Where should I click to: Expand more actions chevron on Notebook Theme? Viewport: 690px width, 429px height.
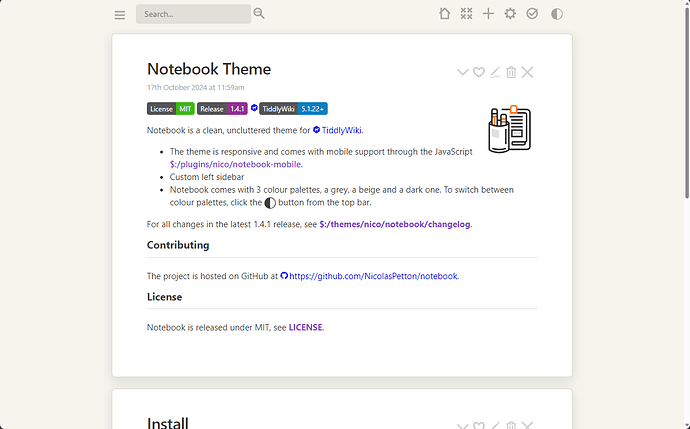[462, 72]
